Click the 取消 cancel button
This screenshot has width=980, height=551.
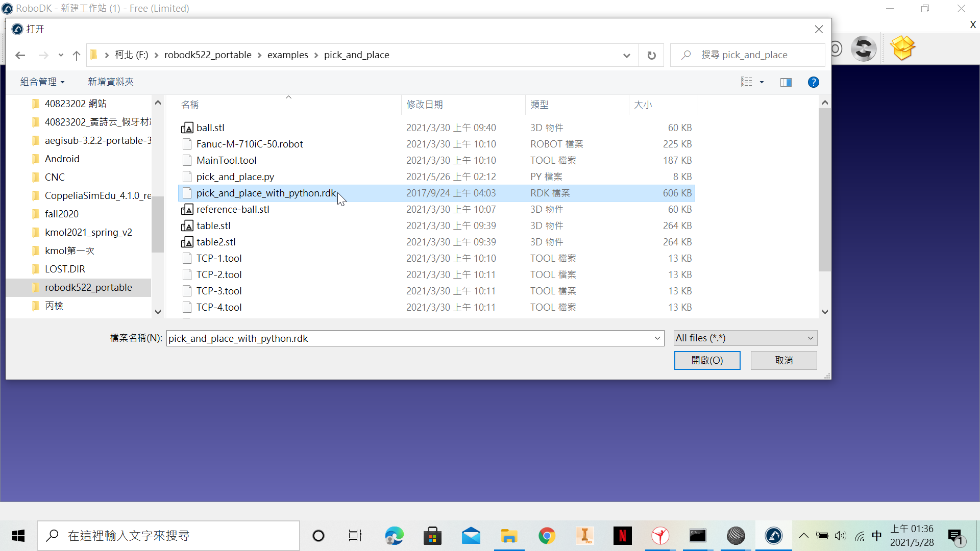pyautogui.click(x=783, y=360)
